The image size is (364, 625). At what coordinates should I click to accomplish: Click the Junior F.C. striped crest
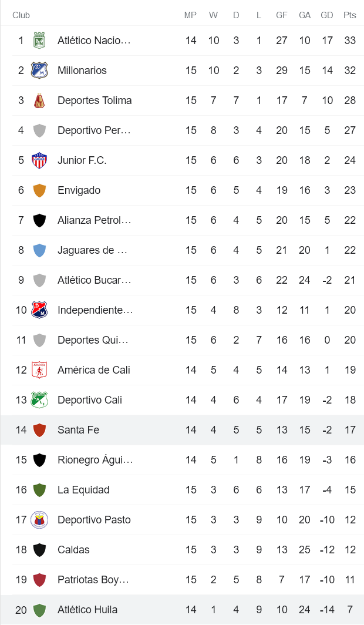[x=41, y=160]
